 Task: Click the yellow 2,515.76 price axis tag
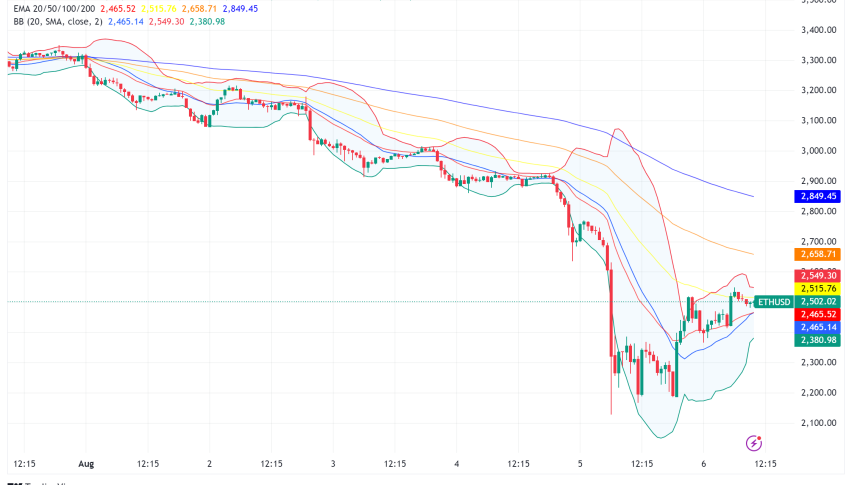click(819, 288)
